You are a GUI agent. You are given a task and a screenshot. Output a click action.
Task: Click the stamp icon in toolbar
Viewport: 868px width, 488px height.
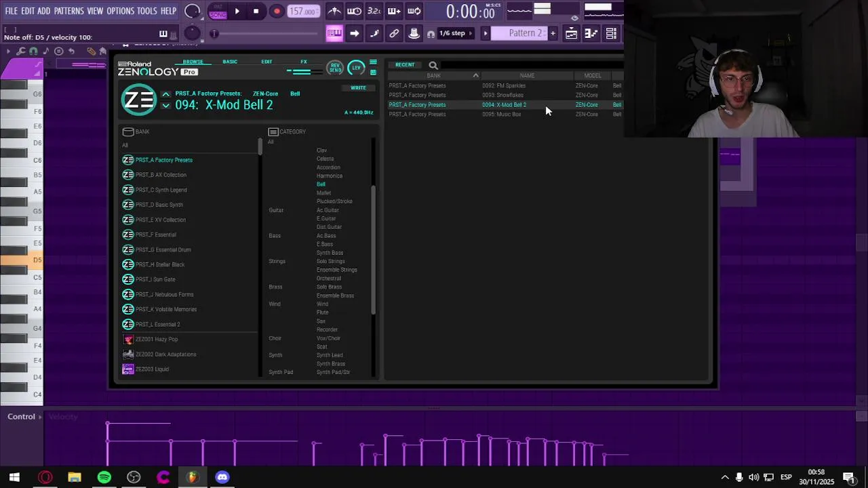(x=414, y=33)
